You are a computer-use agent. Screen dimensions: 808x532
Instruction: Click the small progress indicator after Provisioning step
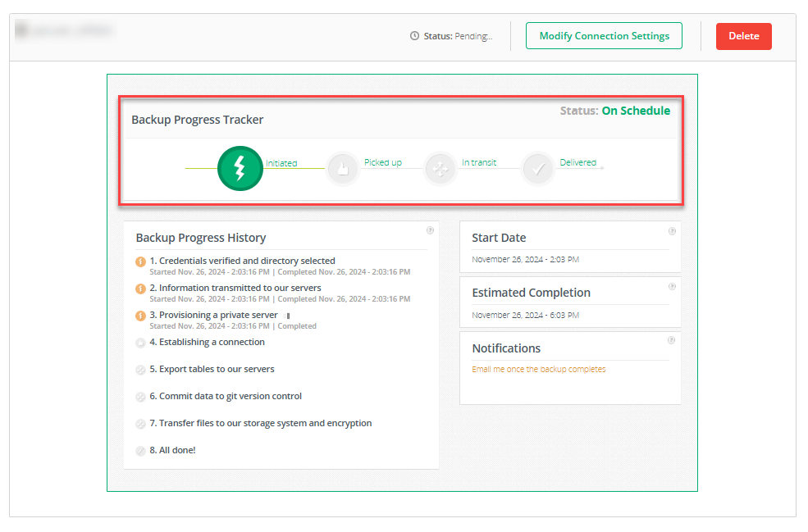tap(288, 316)
